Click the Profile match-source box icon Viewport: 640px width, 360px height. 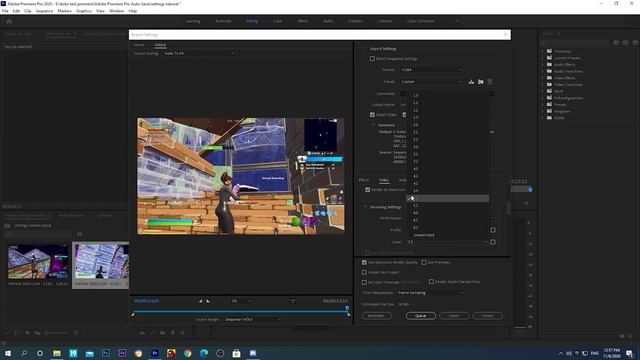tap(493, 230)
